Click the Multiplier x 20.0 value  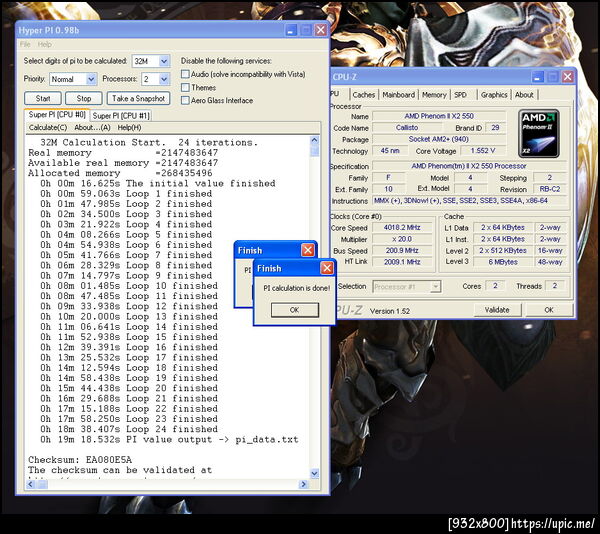[x=402, y=239]
